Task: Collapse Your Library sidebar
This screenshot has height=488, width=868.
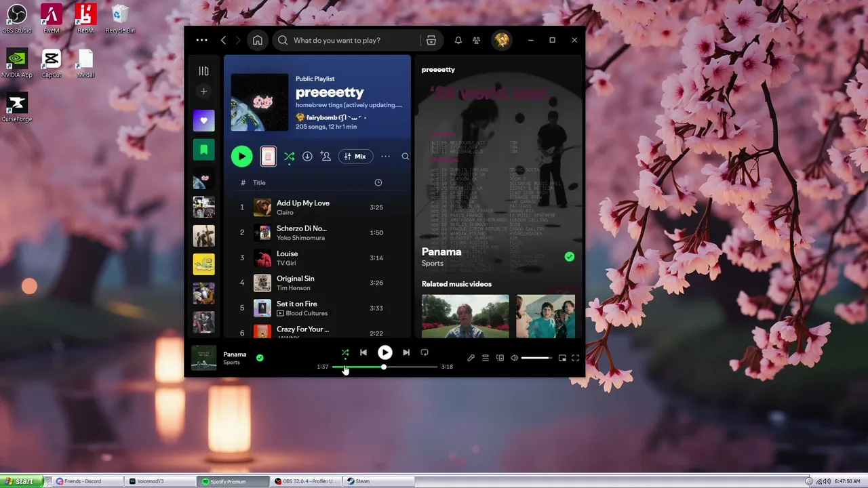Action: coord(203,70)
